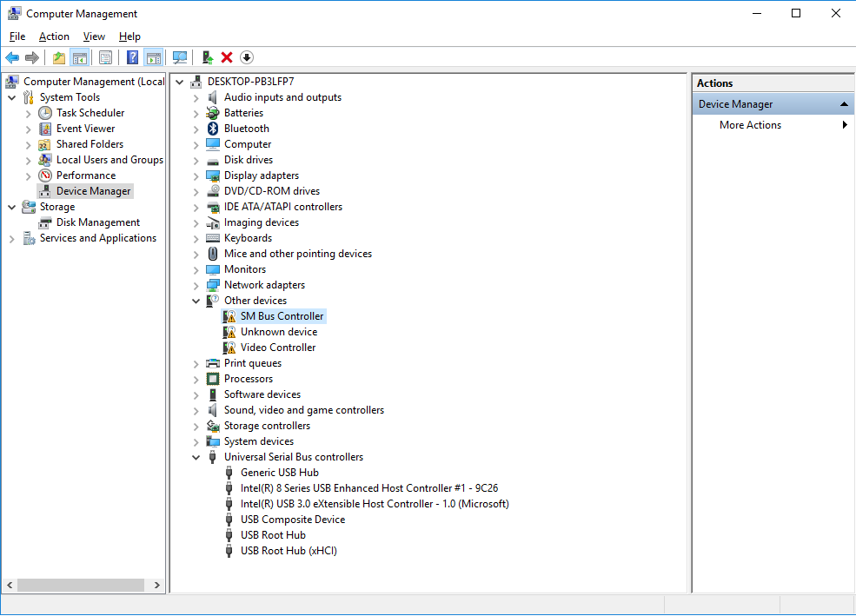The width and height of the screenshot is (856, 616).
Task: Open the Properties toolbar icon
Action: (105, 57)
